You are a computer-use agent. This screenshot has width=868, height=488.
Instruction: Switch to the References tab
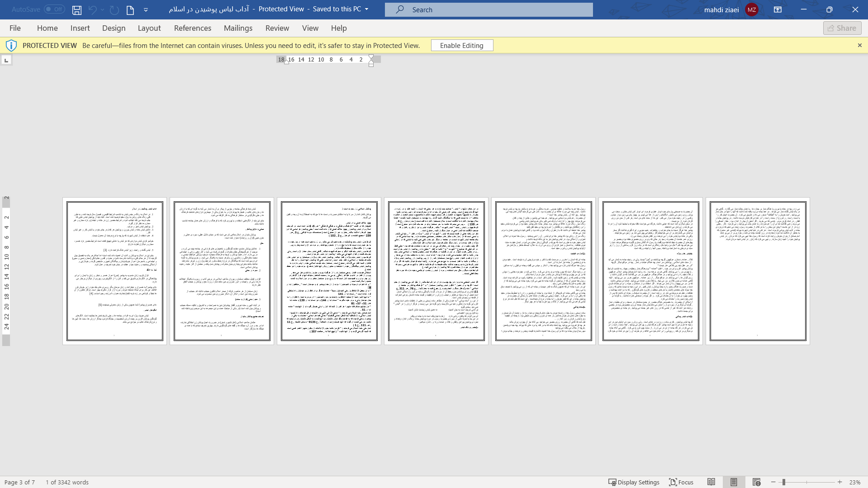point(193,28)
